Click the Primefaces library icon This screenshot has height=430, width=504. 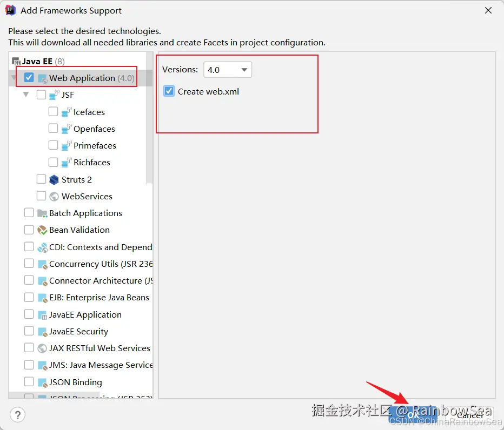66,145
